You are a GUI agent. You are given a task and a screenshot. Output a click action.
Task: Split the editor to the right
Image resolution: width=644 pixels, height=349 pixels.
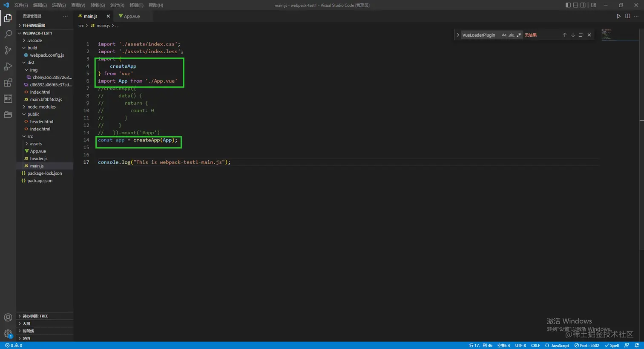point(627,16)
